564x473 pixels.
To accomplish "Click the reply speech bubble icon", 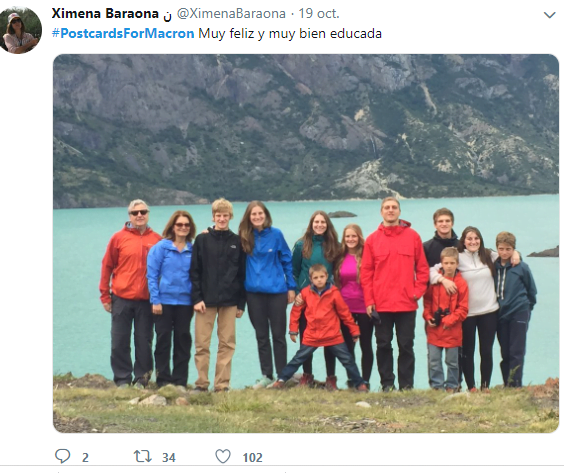I will click(62, 456).
